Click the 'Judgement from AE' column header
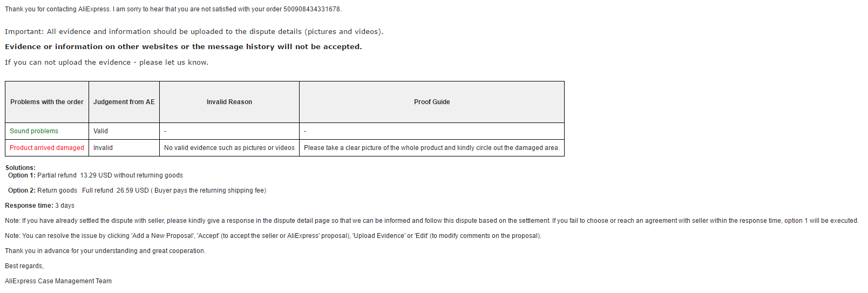The image size is (868, 293). coord(124,102)
